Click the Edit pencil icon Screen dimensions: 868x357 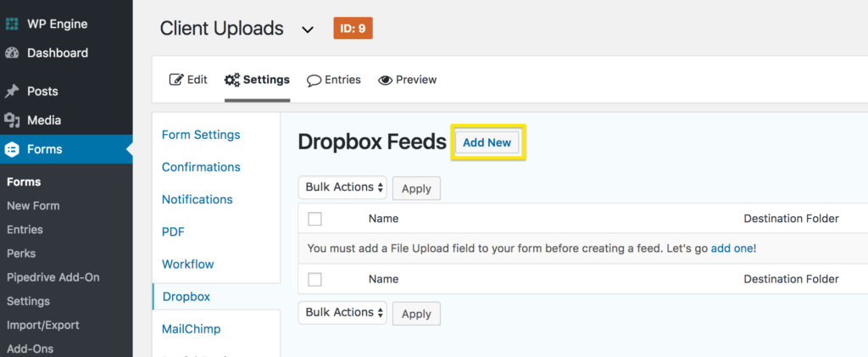click(x=176, y=80)
